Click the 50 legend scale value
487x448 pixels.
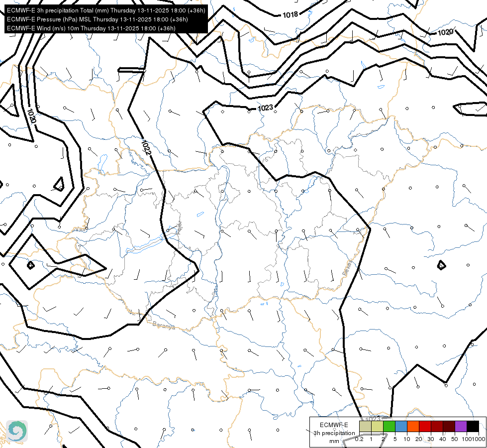click(455, 439)
